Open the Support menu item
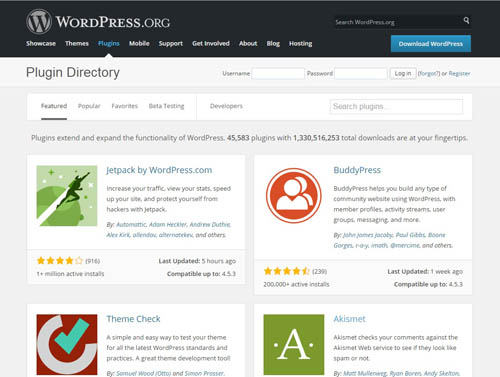 click(x=171, y=43)
